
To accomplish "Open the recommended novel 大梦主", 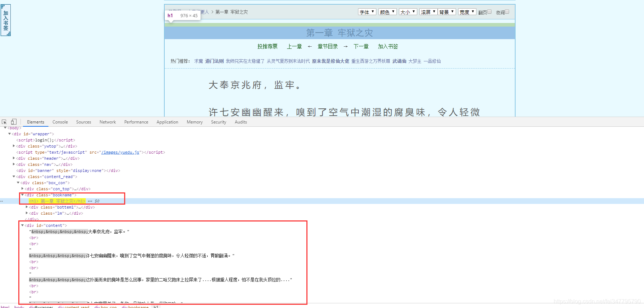I will pos(415,61).
